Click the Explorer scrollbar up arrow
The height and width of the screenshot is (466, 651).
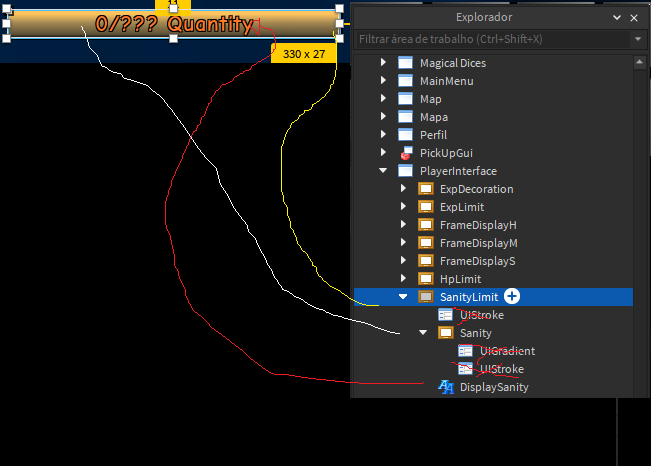tap(639, 62)
